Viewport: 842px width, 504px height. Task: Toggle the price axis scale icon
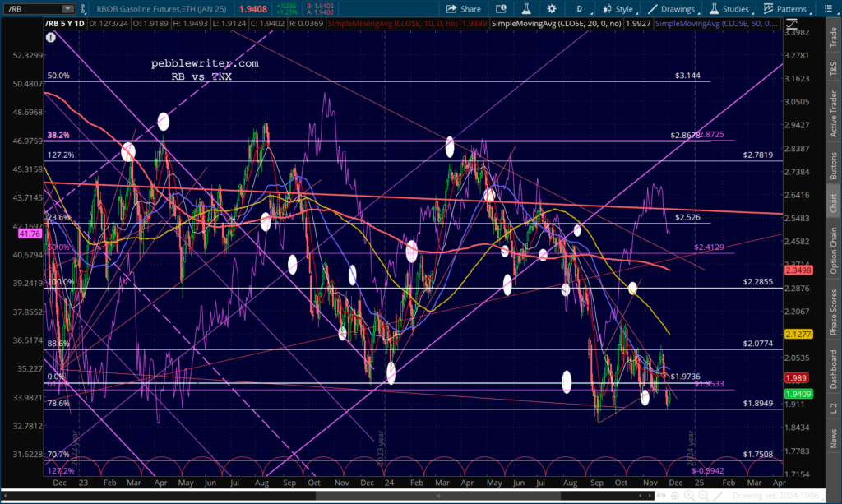pos(792,24)
